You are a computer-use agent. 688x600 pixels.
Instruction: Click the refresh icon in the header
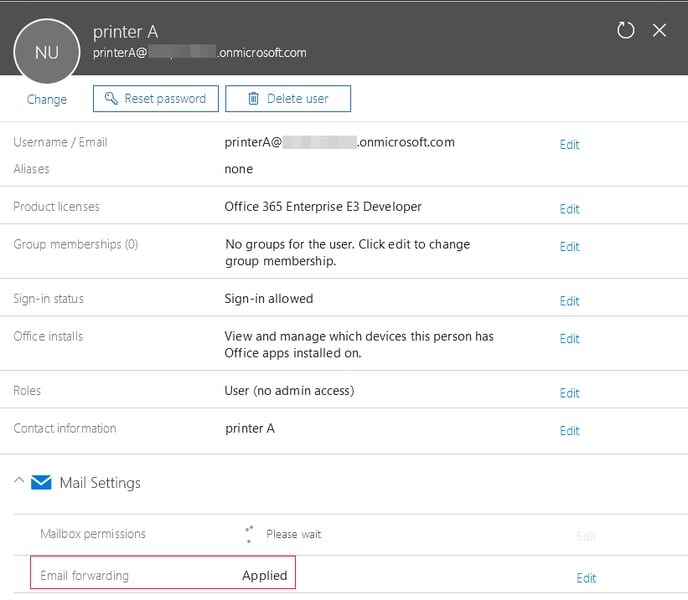626,30
